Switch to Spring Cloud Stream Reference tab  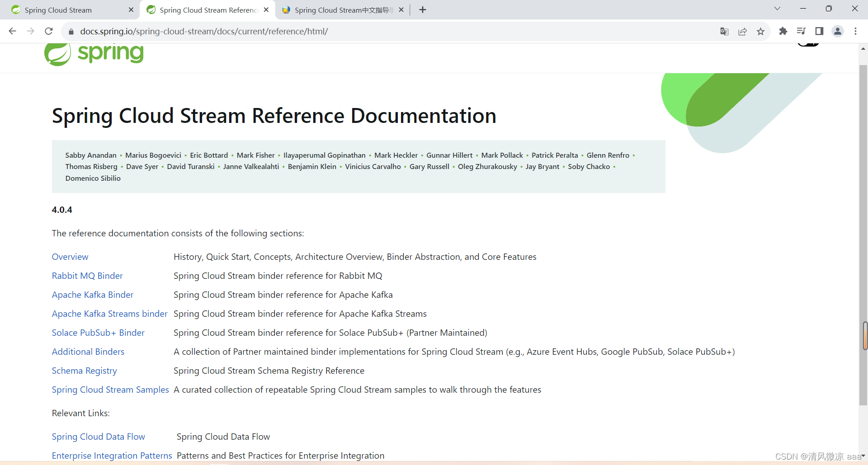click(x=208, y=10)
